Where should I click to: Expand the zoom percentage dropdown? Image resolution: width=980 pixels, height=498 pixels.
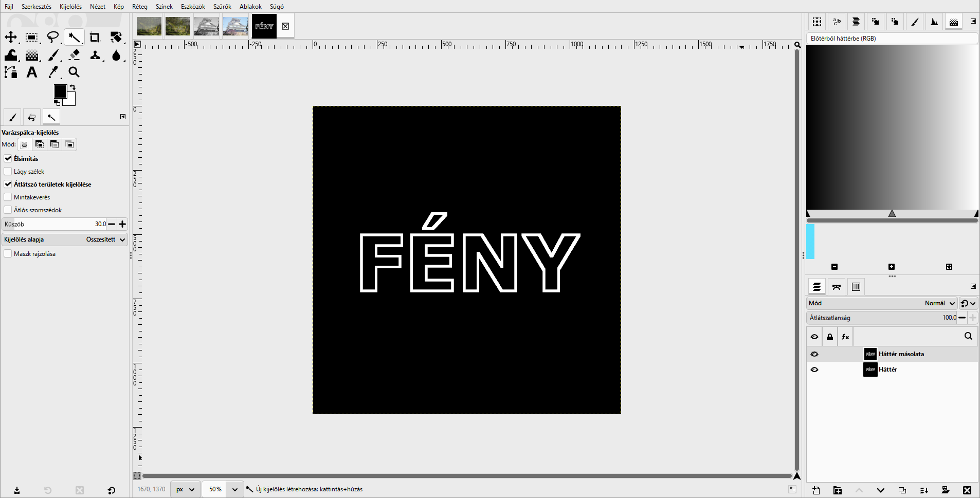(x=235, y=489)
